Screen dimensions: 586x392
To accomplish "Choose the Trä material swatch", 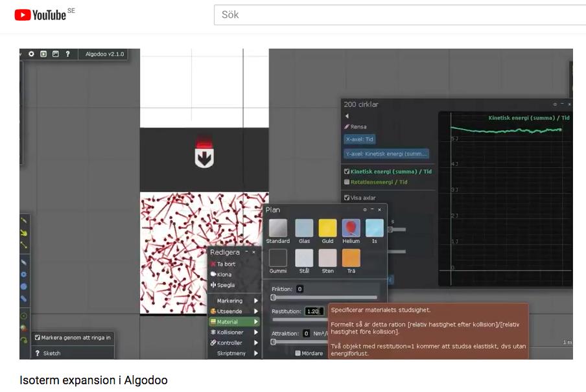I will pos(351,258).
